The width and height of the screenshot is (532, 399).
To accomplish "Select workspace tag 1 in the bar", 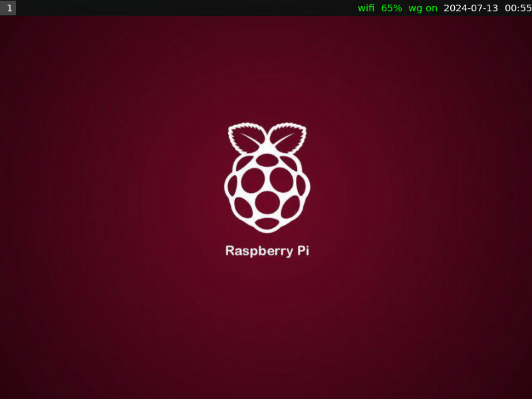I will click(9, 8).
